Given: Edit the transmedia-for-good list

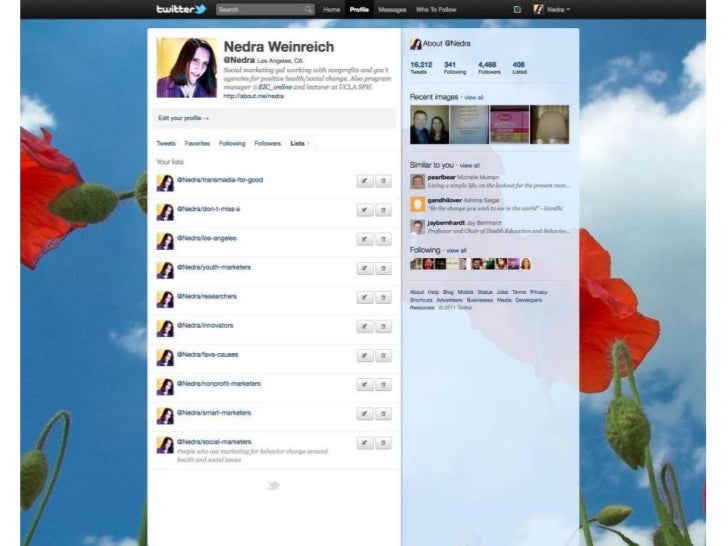Looking at the screenshot, I should coord(366,181).
